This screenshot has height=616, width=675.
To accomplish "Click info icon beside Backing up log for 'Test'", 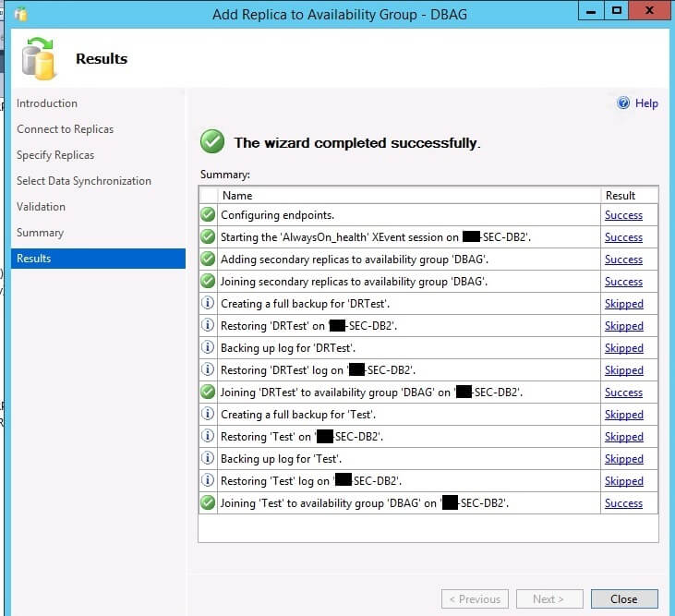I will tap(208, 459).
